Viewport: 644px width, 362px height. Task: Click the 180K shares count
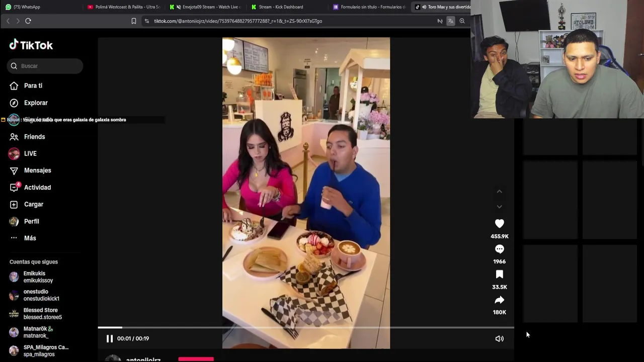point(500,312)
